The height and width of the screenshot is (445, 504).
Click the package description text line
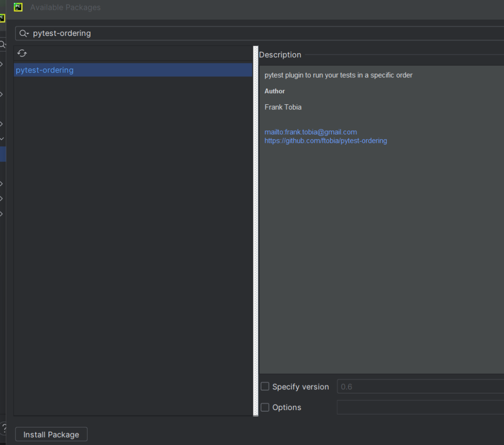point(339,75)
